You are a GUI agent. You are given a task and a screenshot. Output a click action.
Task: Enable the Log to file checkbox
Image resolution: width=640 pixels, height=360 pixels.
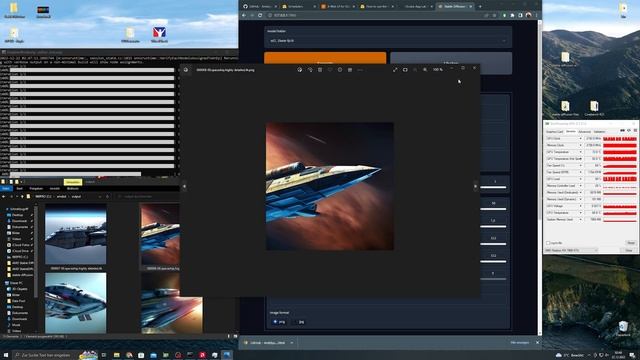548,243
